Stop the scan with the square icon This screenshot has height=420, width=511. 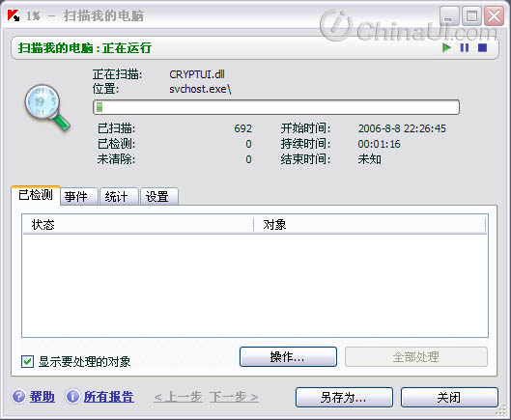[482, 48]
